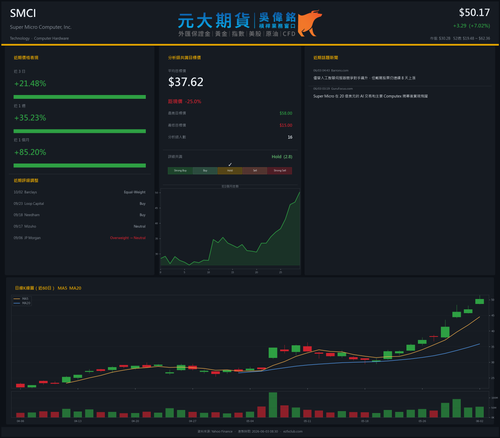Click the Super Micro Computer, Inc. company name
Image resolution: width=500 pixels, height=438 pixels.
[40, 27]
